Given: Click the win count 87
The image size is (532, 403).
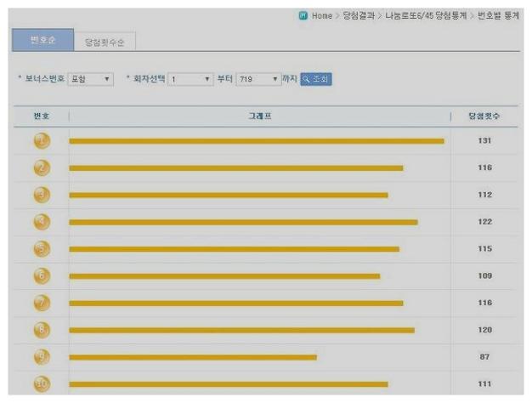Looking at the screenshot, I should [485, 357].
